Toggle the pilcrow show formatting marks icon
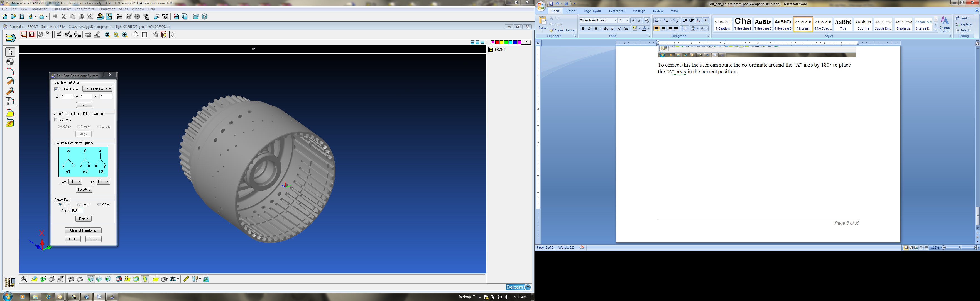Image resolution: width=980 pixels, height=301 pixels. 706,21
